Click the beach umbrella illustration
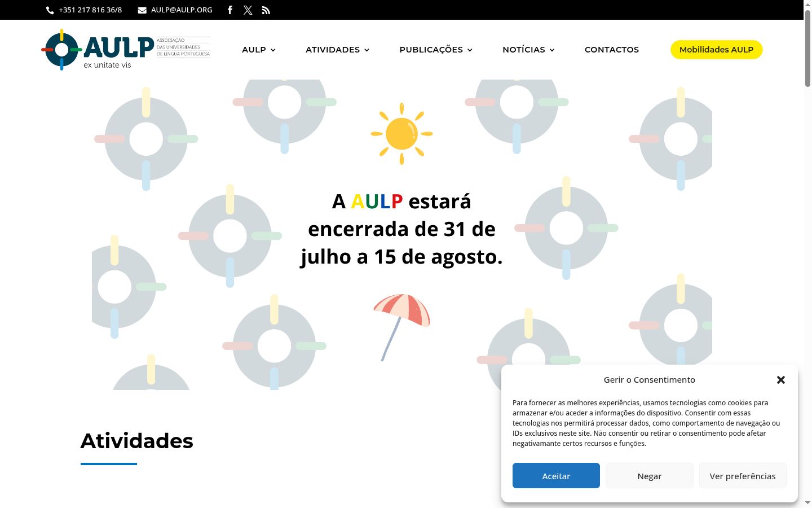Viewport: 812px width, 508px height. (401, 327)
